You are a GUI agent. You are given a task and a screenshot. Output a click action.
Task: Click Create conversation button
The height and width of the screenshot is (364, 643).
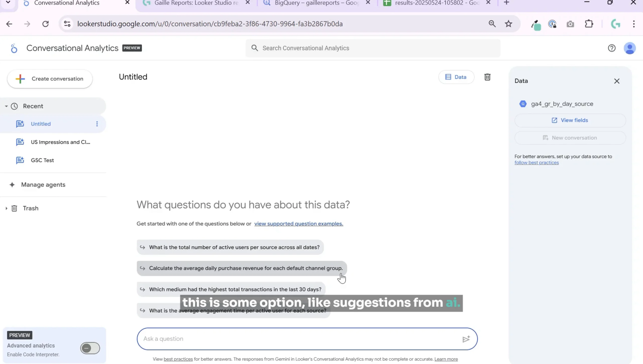click(x=50, y=79)
